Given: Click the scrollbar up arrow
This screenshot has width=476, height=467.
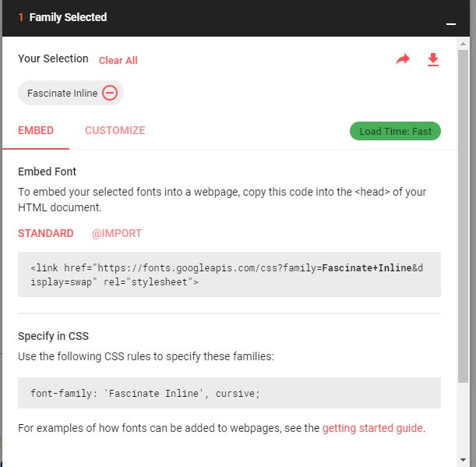Looking at the screenshot, I should click(463, 44).
